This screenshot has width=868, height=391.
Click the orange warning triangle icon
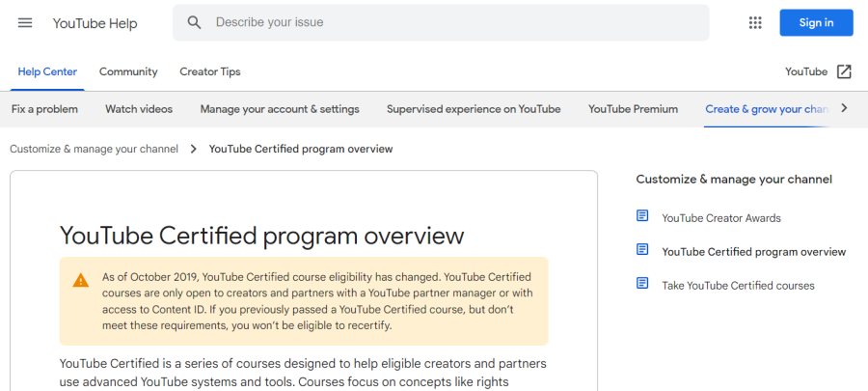point(81,280)
